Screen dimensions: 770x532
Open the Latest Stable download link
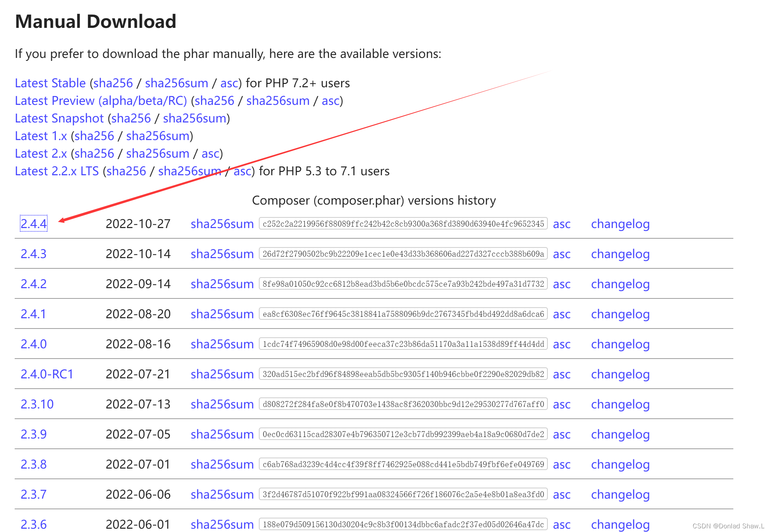[50, 83]
